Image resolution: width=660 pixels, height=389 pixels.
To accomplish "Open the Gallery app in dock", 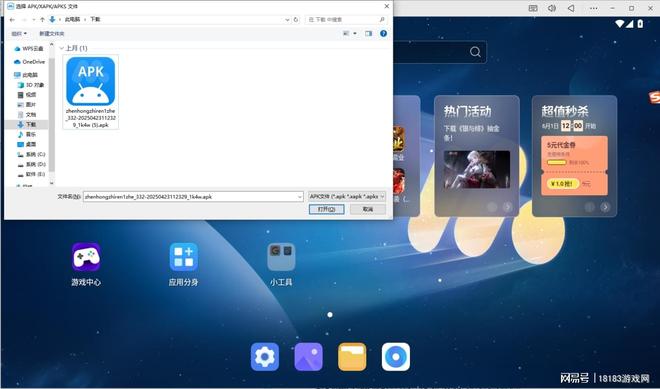I will 309,357.
